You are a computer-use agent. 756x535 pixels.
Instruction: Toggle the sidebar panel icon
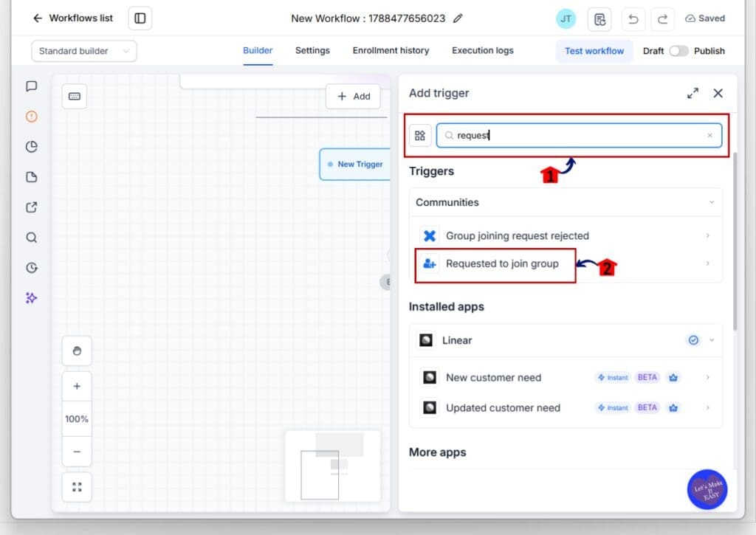coord(140,18)
